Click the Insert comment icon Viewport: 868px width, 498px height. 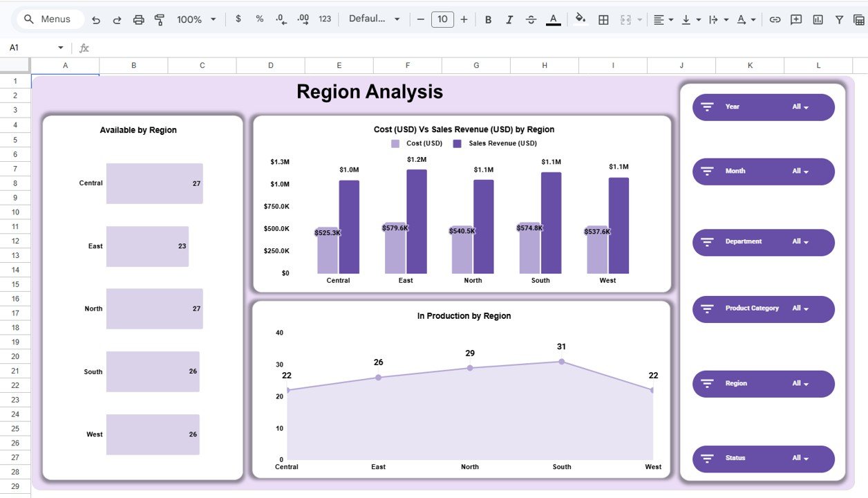tap(795, 19)
